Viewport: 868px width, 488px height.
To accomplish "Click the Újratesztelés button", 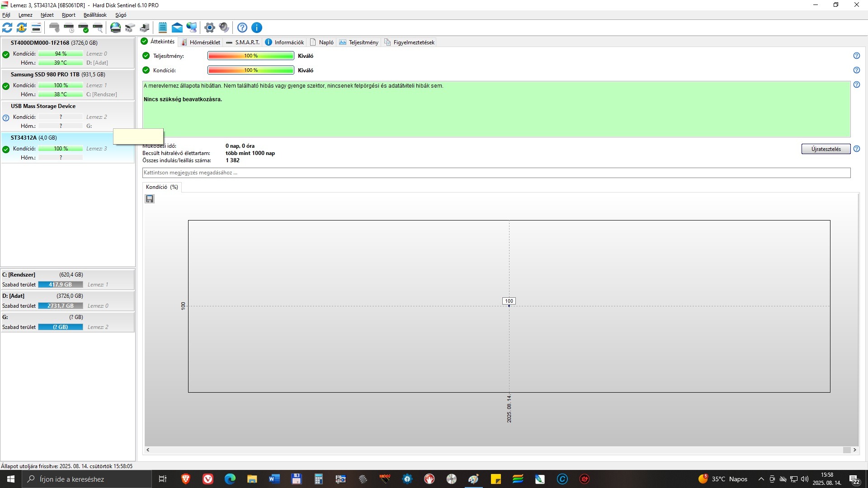I will point(826,149).
